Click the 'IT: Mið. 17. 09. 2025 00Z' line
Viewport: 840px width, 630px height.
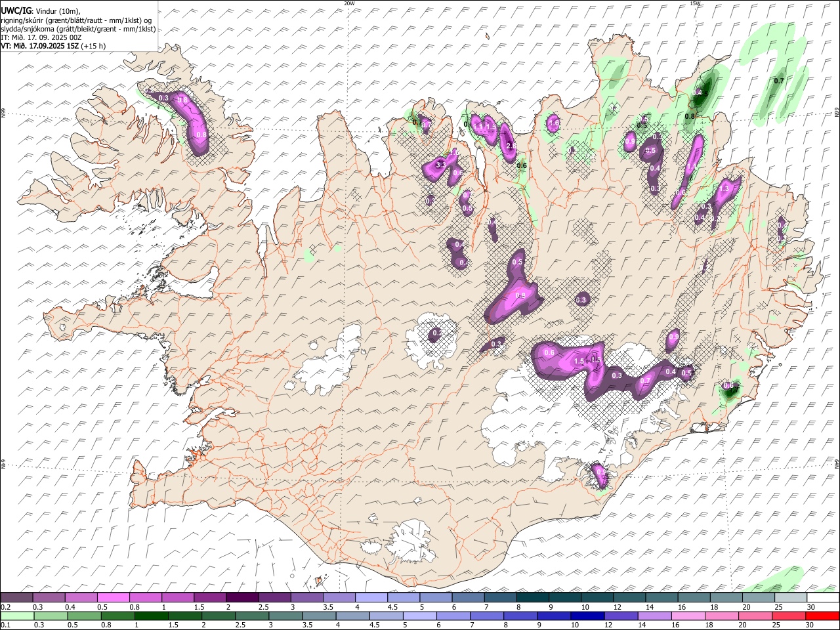pyautogui.click(x=41, y=37)
